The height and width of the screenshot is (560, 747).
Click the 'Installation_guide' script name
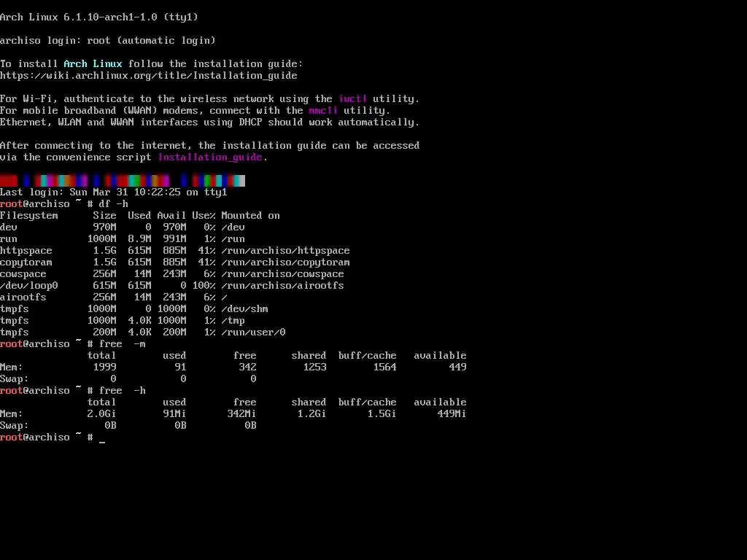[x=210, y=157]
